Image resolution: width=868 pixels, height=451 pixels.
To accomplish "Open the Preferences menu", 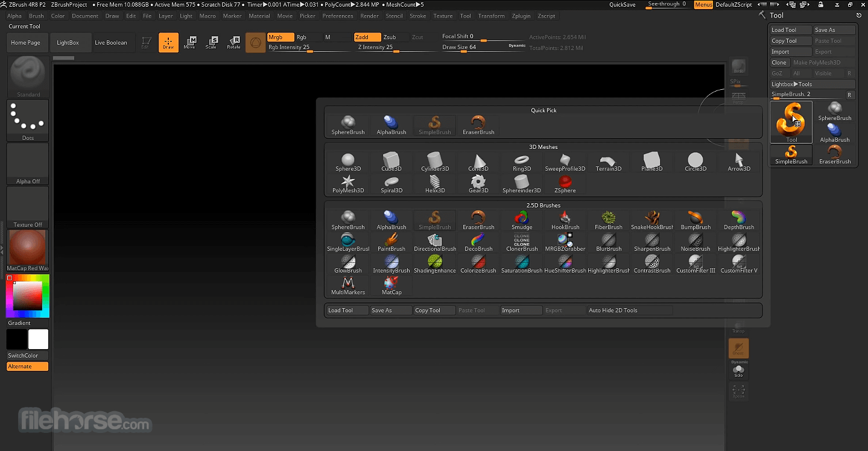I will tap(338, 16).
